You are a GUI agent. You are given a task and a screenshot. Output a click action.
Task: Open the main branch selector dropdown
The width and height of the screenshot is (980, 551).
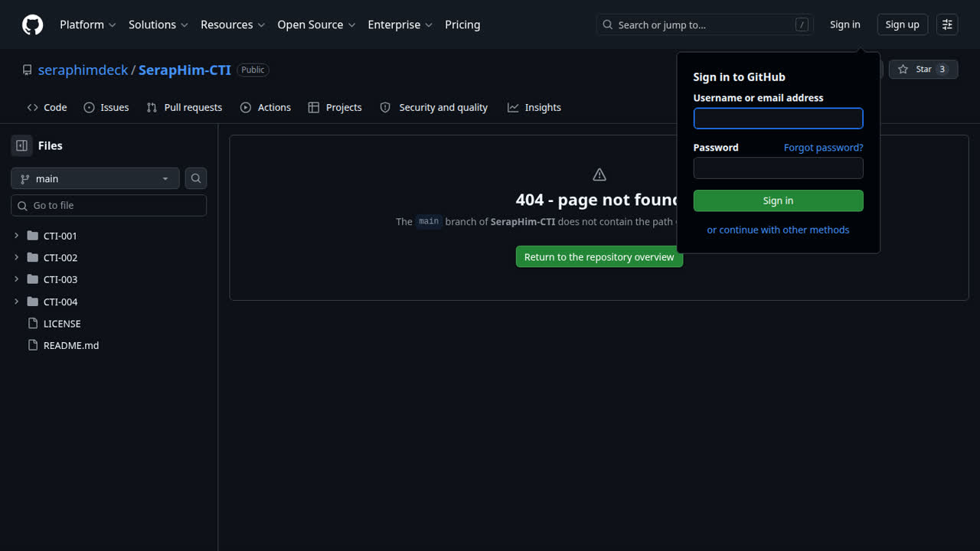(95, 178)
